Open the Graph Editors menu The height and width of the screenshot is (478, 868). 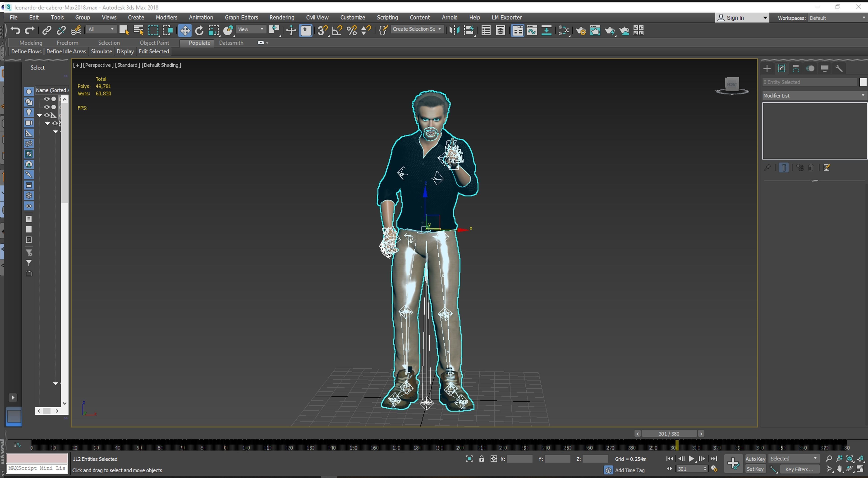pyautogui.click(x=241, y=18)
